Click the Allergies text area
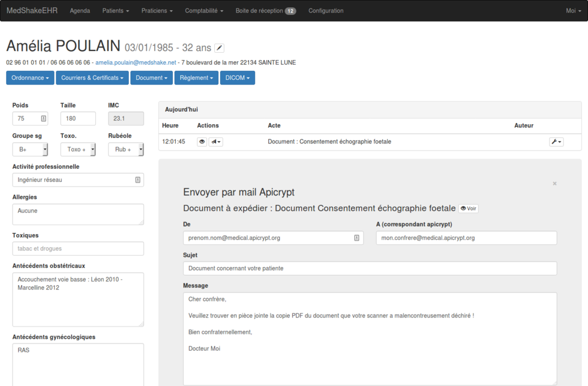588x386 pixels. click(x=78, y=214)
